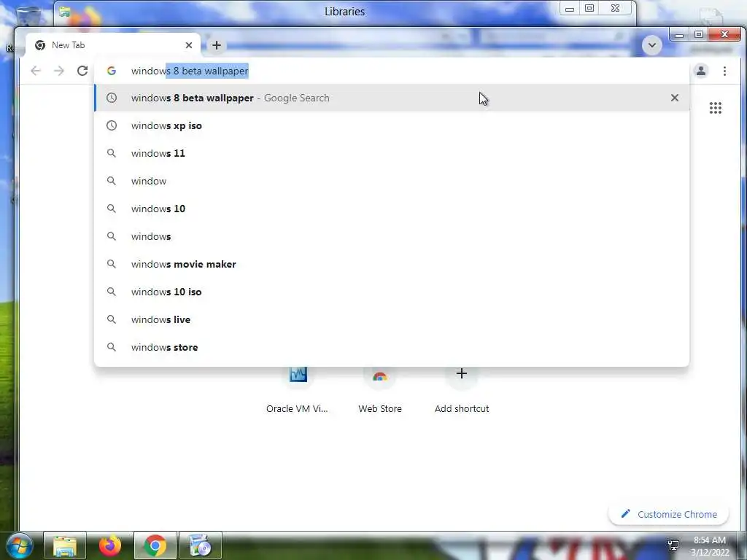Click the magnifier icon beside 'windows 11'
747x560 pixels.
[112, 153]
